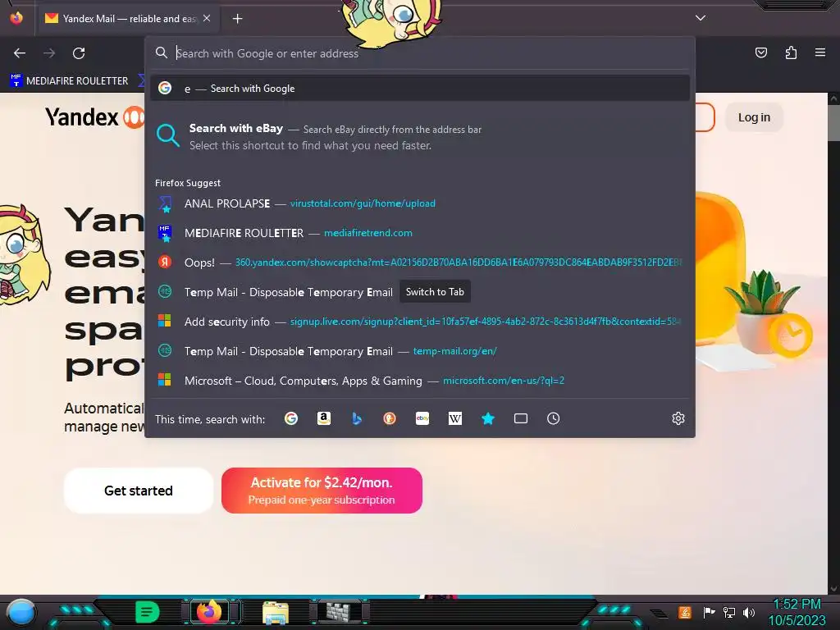
Task: Click the network tray icon
Action: 729,612
